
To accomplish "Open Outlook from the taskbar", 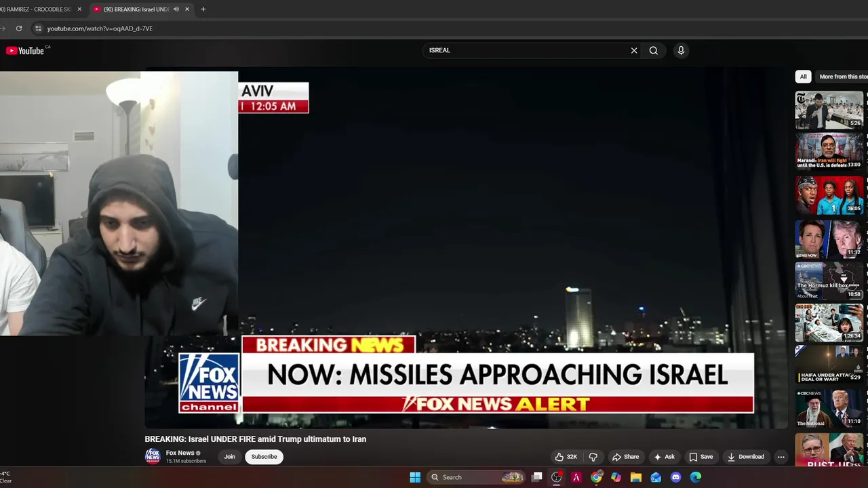I will (656, 477).
